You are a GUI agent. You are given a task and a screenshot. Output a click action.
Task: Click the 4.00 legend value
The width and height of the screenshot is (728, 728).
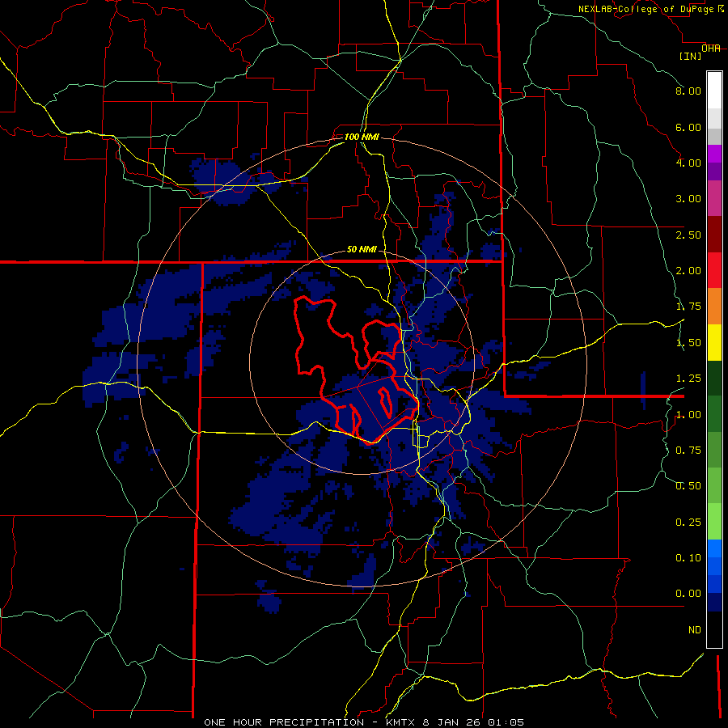pos(688,163)
